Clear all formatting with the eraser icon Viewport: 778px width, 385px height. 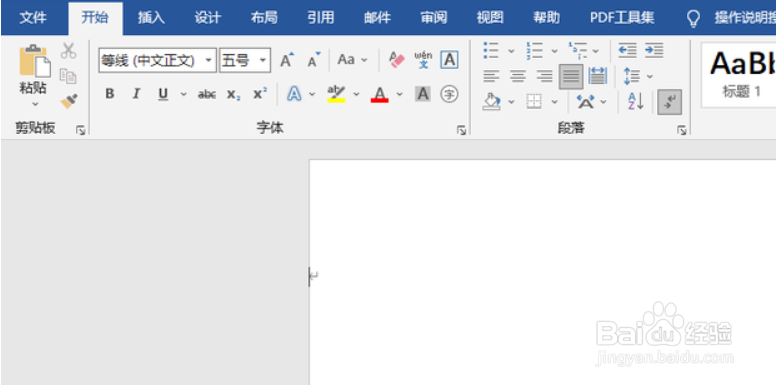(x=396, y=60)
